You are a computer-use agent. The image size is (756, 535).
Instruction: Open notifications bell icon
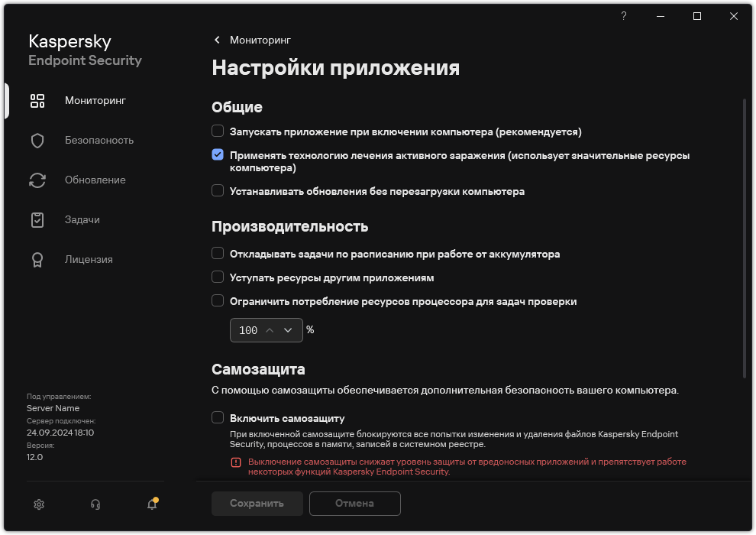point(153,504)
